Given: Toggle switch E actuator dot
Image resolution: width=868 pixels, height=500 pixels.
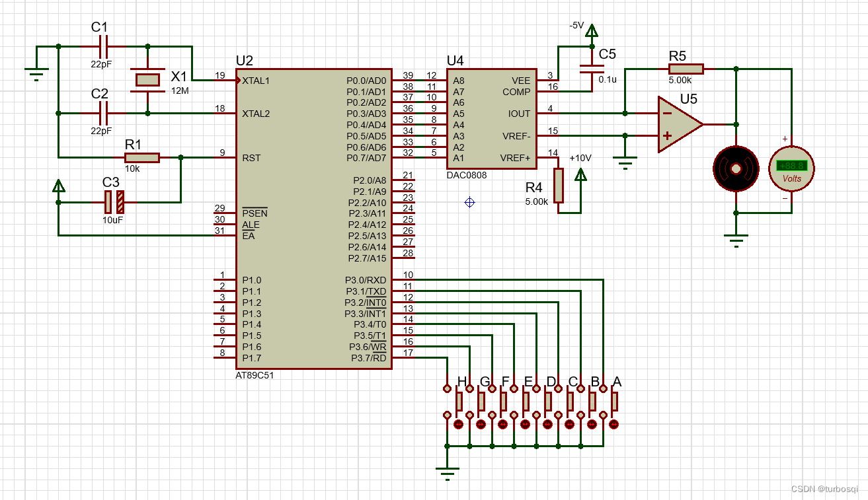Looking at the screenshot, I should coord(525,424).
